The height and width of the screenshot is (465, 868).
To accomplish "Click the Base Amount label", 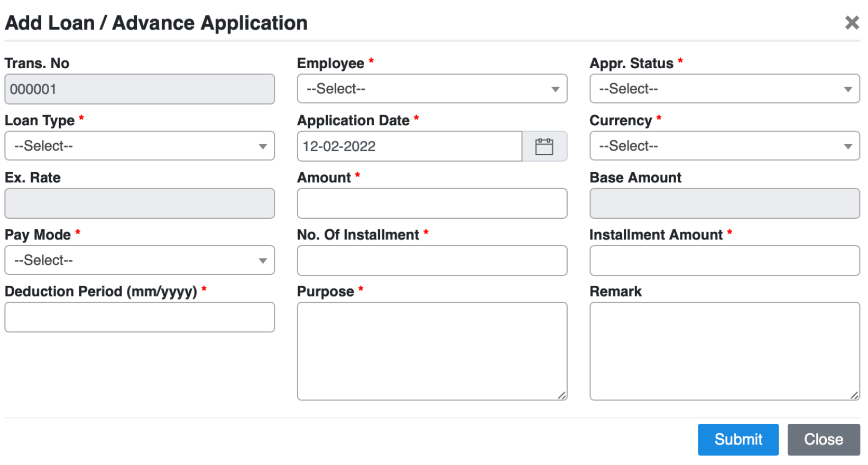I will pyautogui.click(x=635, y=178).
